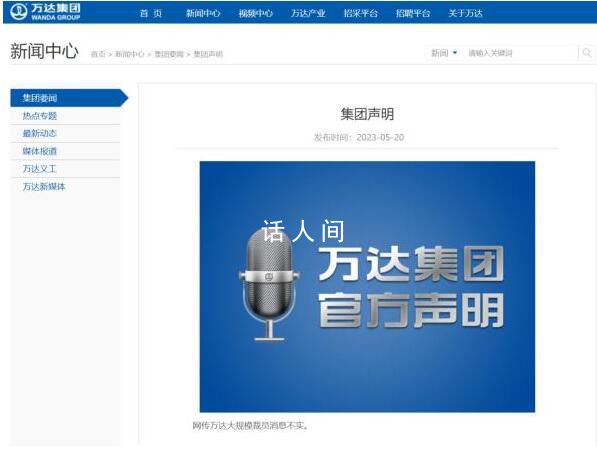
Task: Click 首页 in breadcrumb
Action: click(x=98, y=54)
